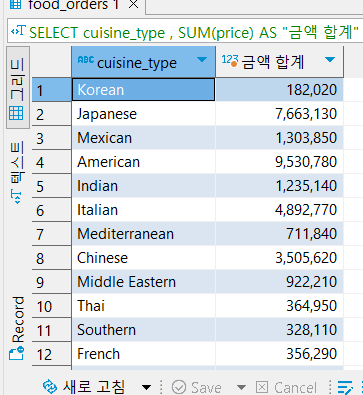Select the 328,110 value cell
363x395 pixels.
279,330
